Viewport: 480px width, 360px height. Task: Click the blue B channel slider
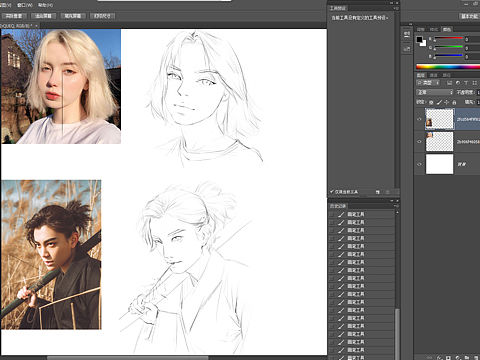click(x=448, y=56)
